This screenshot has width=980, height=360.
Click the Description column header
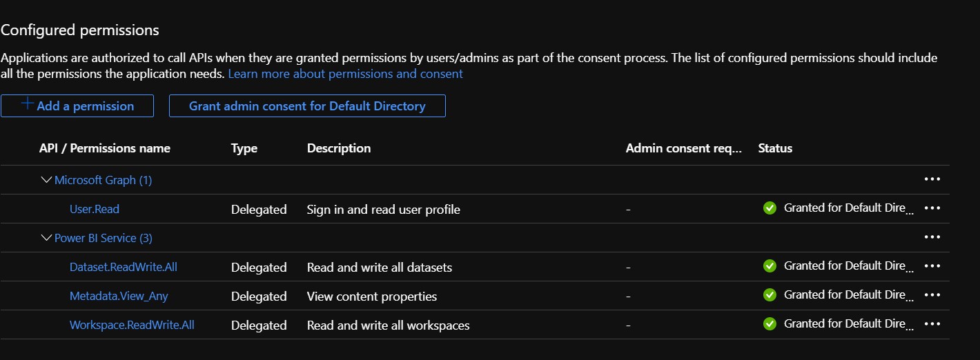(339, 148)
